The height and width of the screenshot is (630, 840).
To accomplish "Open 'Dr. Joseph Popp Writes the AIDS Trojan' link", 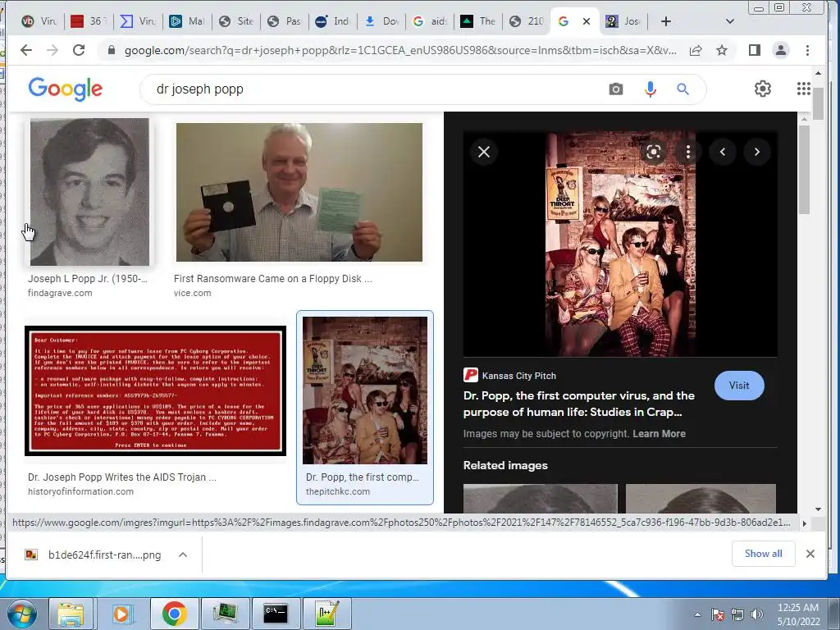I will coord(122,477).
